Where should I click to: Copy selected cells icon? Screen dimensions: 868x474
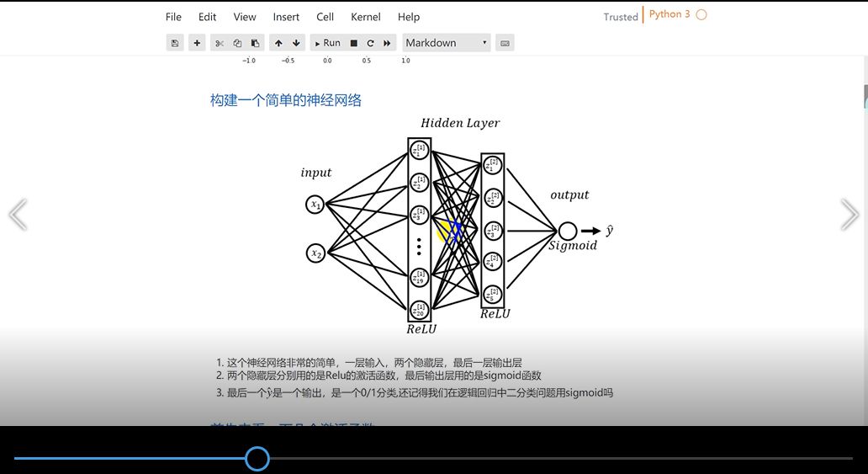point(237,43)
